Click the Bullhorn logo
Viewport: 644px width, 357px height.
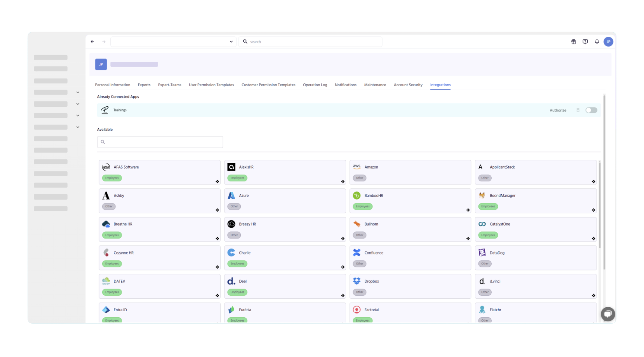357,224
